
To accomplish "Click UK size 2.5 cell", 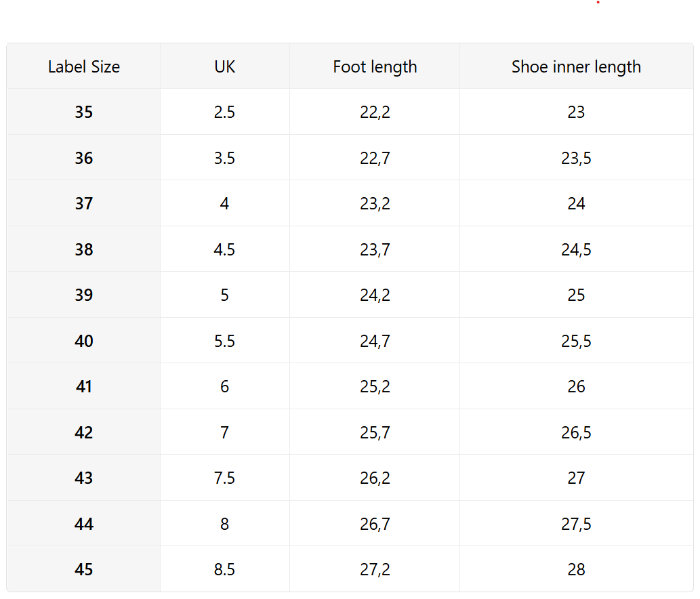I will tap(224, 112).
